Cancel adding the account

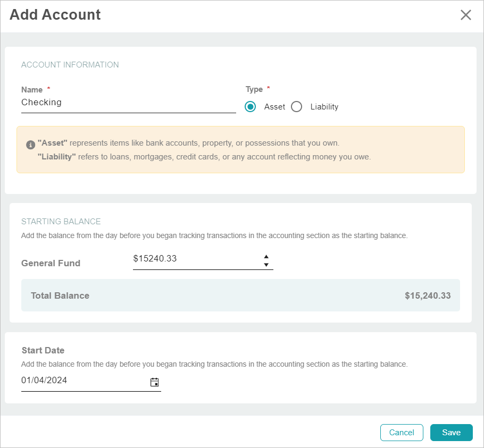click(402, 432)
